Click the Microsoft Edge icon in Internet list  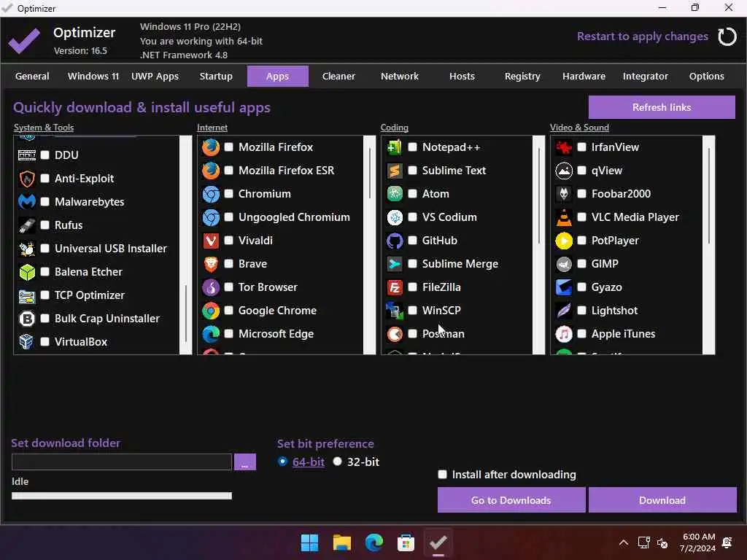click(x=211, y=334)
